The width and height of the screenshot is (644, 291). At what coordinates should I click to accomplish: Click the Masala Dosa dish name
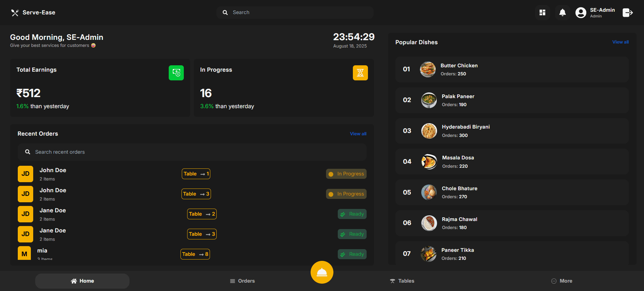coord(458,158)
